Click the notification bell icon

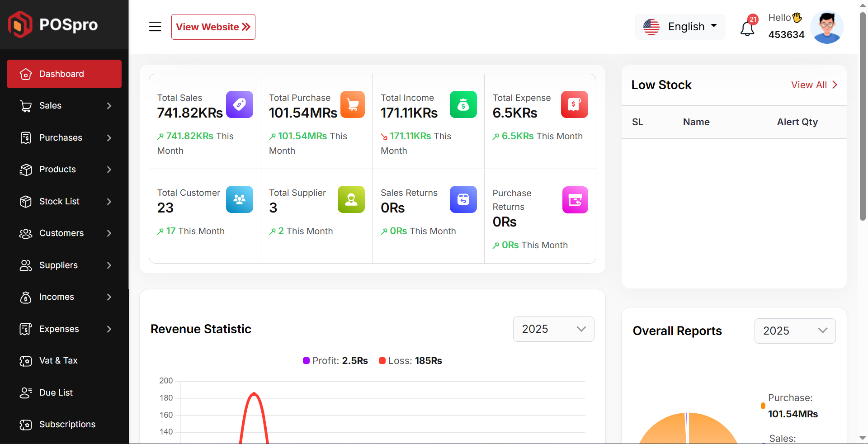tap(747, 28)
